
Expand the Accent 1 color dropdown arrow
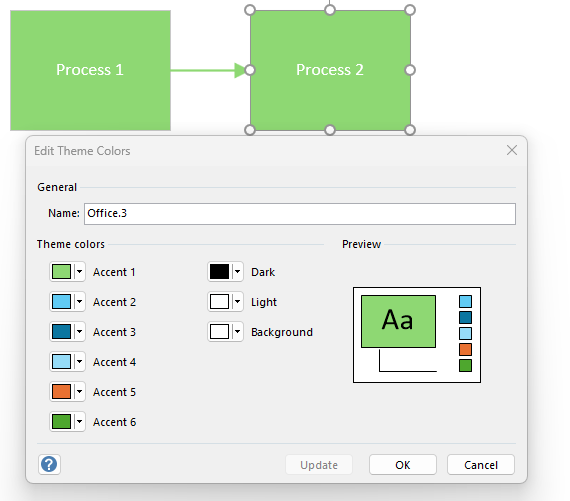click(x=80, y=272)
